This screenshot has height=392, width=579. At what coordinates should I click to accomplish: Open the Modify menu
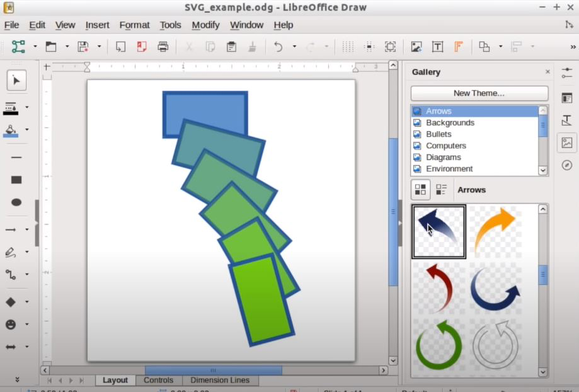[x=205, y=25]
